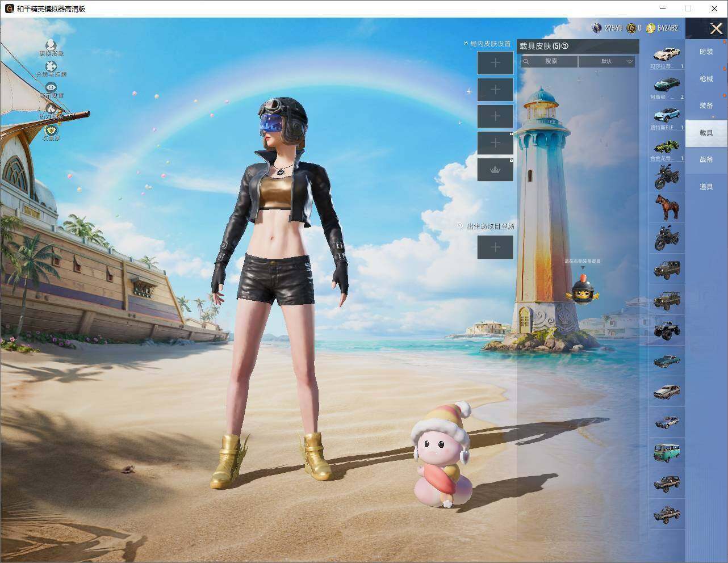The width and height of the screenshot is (728, 563).
Task: Switch to the 战备 combat-ready tab
Action: click(x=706, y=159)
